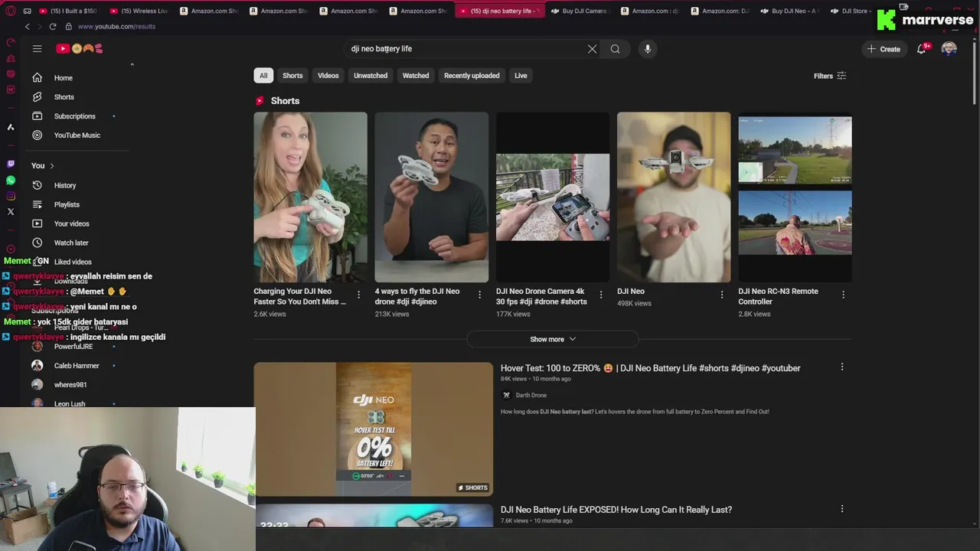This screenshot has width=980, height=551.
Task: Open DJI Neo Drone Camera 4k short
Action: click(x=553, y=197)
